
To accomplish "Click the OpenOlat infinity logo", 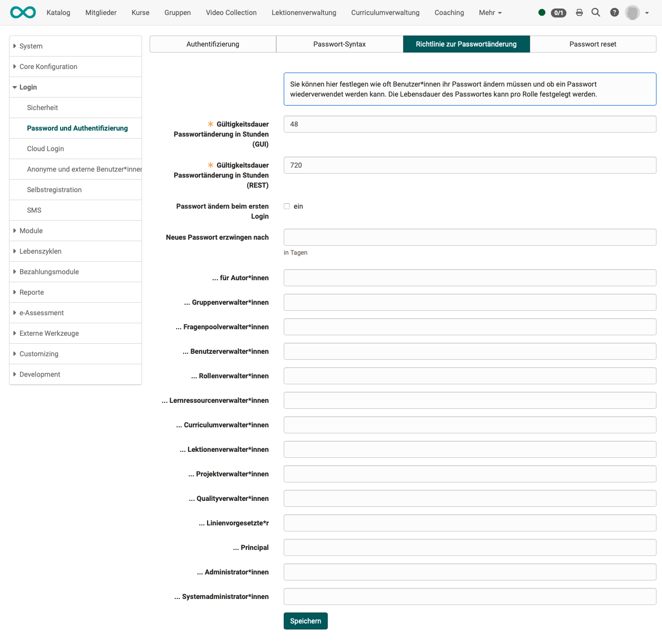I will [x=23, y=13].
